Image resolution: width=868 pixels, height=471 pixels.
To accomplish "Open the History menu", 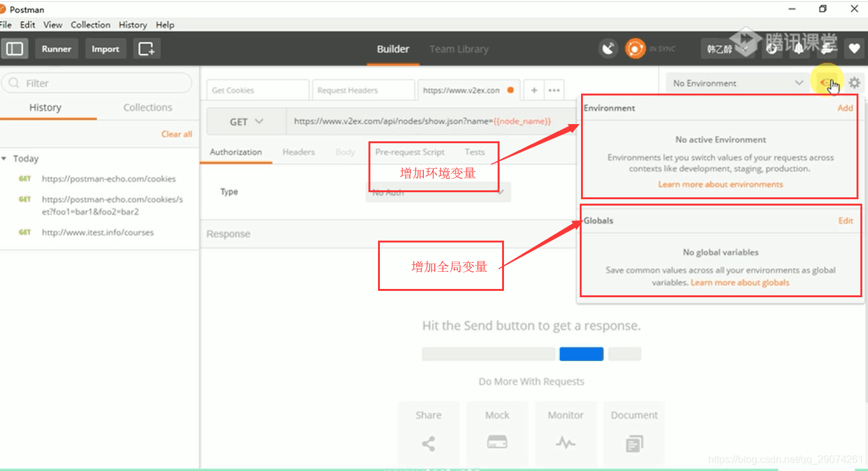I will pyautogui.click(x=132, y=25).
